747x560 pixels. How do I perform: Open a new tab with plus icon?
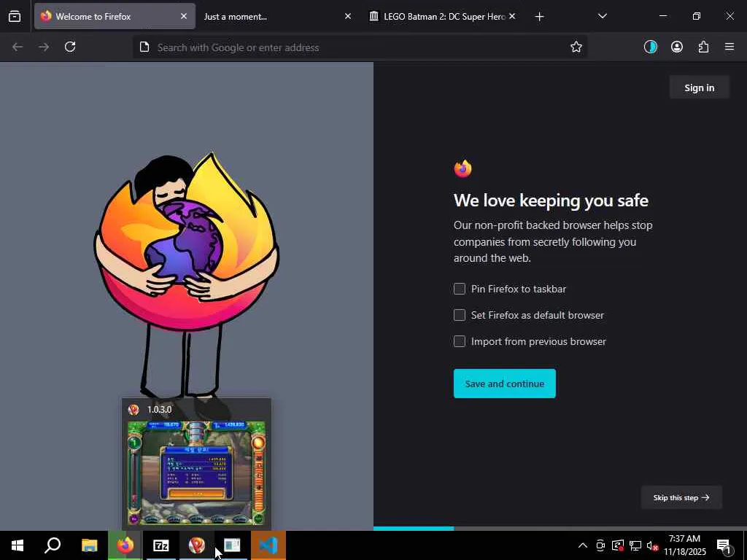point(539,17)
